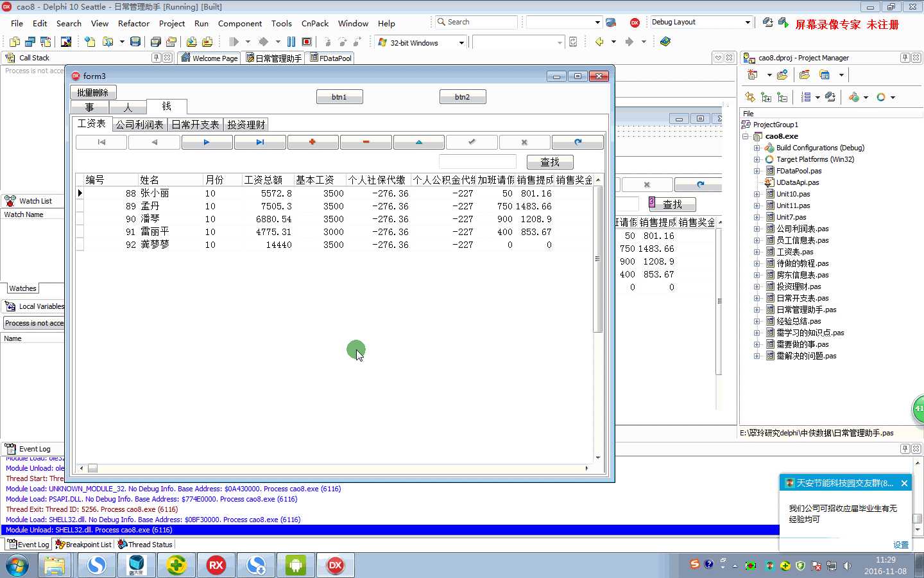Select the 人 tab in form3
The height and width of the screenshot is (578, 924).
pos(128,107)
